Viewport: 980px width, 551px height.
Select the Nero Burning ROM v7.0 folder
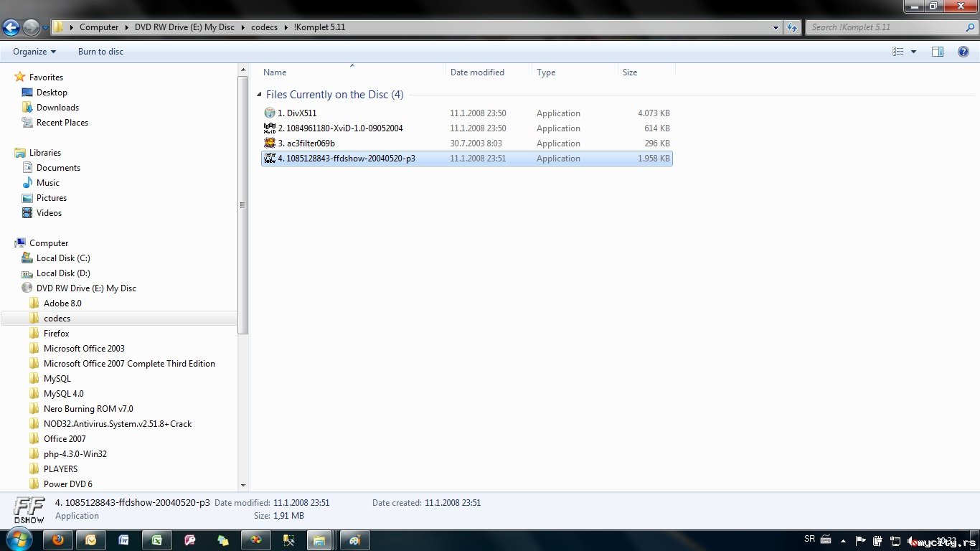88,409
